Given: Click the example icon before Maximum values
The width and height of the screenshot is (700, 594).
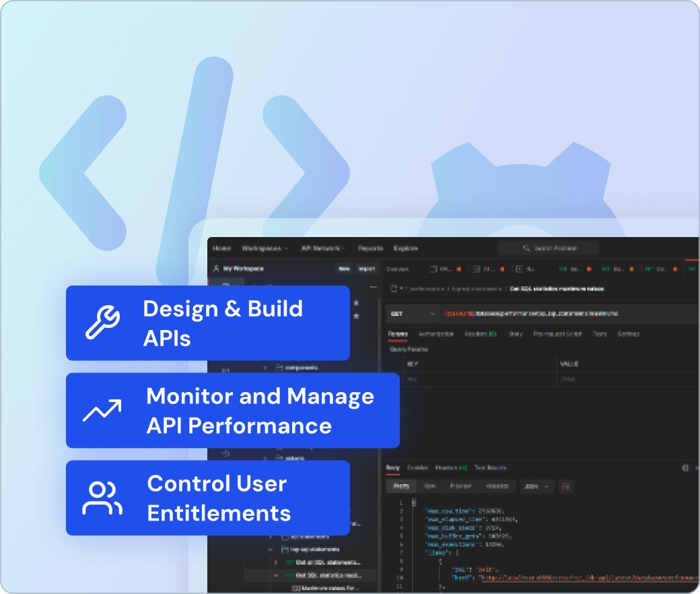Looking at the screenshot, I should (x=296, y=588).
